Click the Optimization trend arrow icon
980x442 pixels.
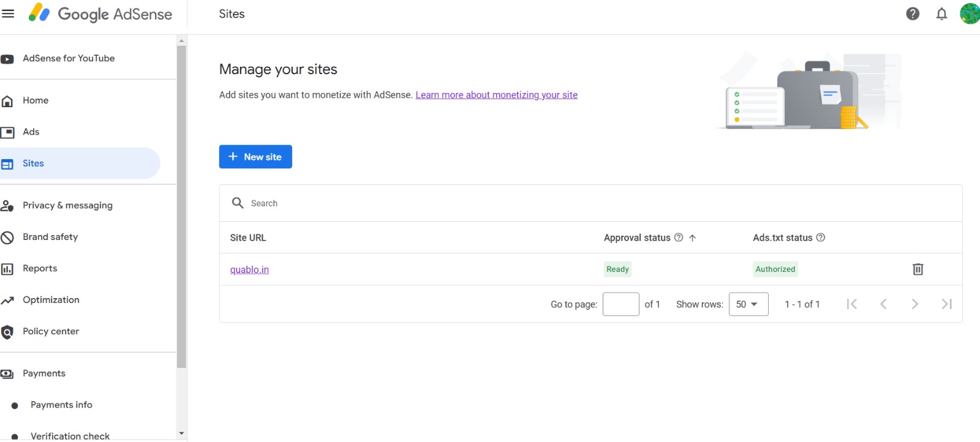[x=7, y=301]
